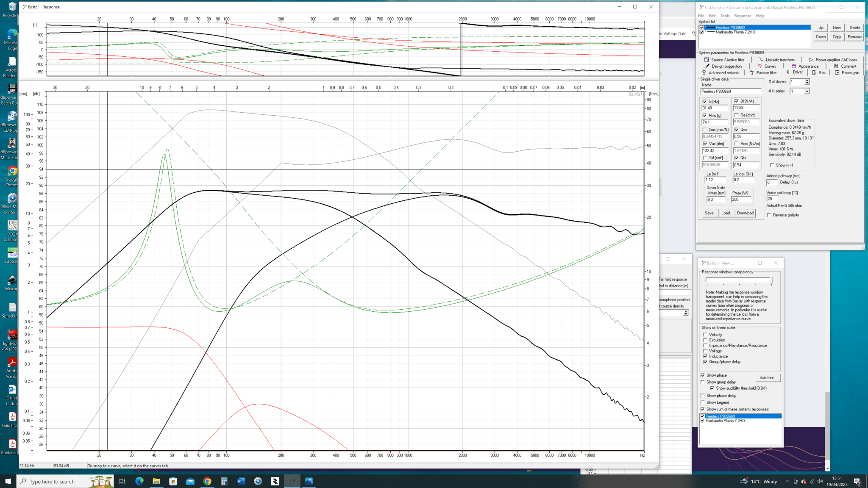Image resolution: width=868 pixels, height=488 pixels.
Task: Open the Power amplifier / AC-bass tab
Action: click(x=833, y=60)
